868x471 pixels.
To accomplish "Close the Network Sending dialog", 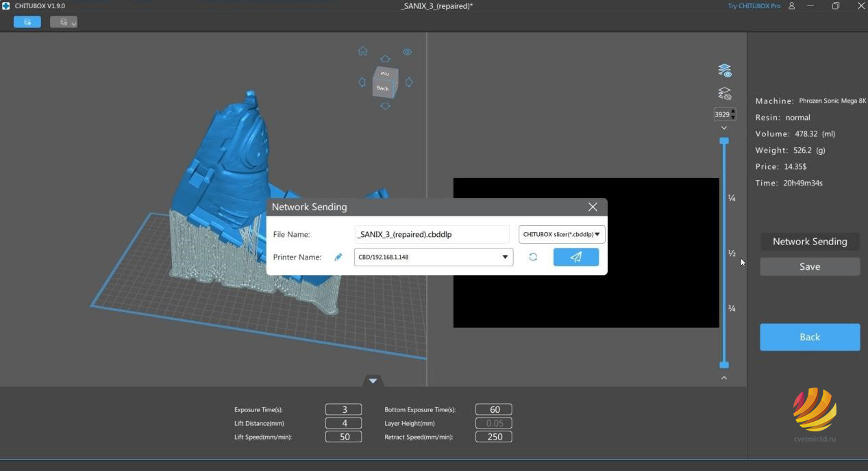I will (x=593, y=207).
